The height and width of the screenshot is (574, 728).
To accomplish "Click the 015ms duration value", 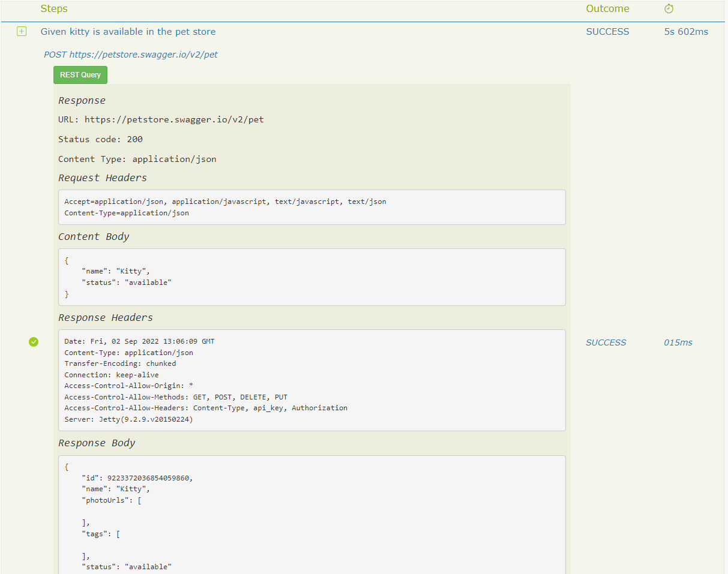I will (x=678, y=342).
